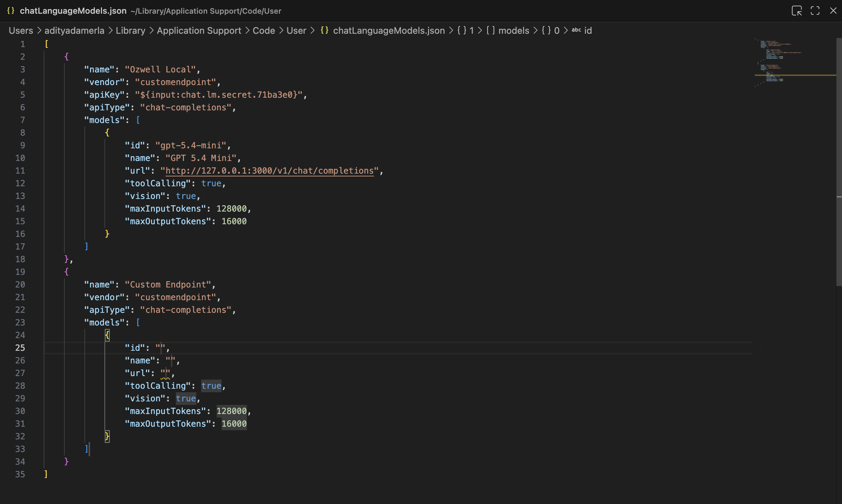This screenshot has height=504, width=842.
Task: Click "Custom Endpoint" name value
Action: coord(168,285)
